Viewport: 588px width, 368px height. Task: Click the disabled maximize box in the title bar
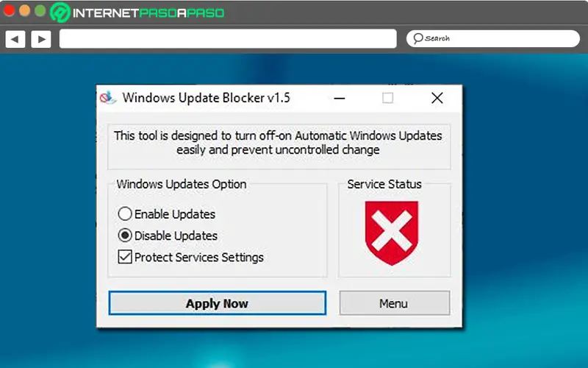pyautogui.click(x=388, y=98)
